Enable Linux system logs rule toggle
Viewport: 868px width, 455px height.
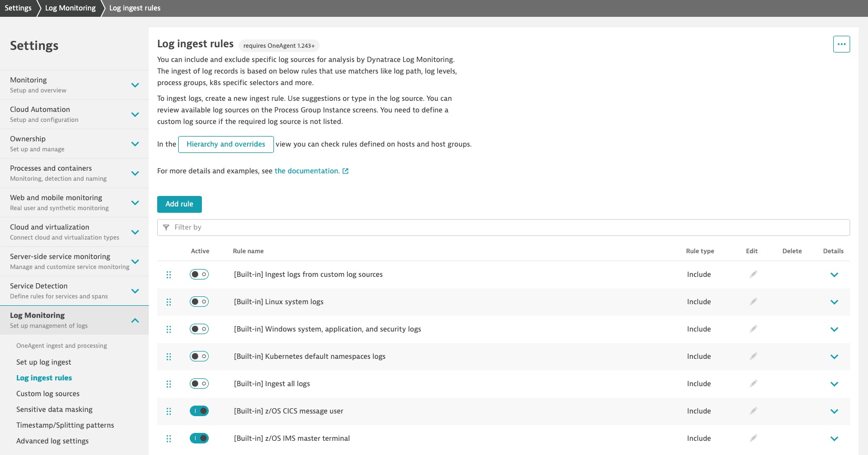[199, 302]
